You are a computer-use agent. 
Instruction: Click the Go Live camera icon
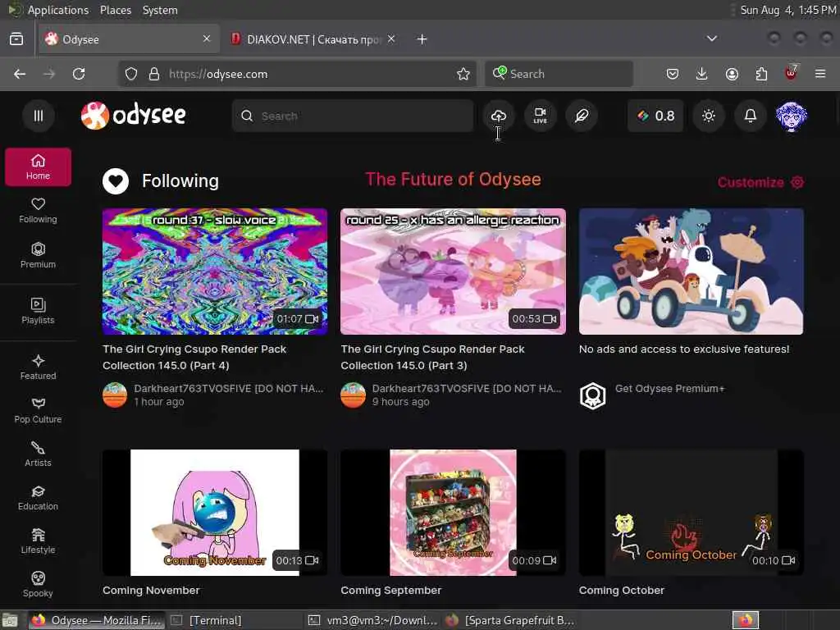click(540, 116)
